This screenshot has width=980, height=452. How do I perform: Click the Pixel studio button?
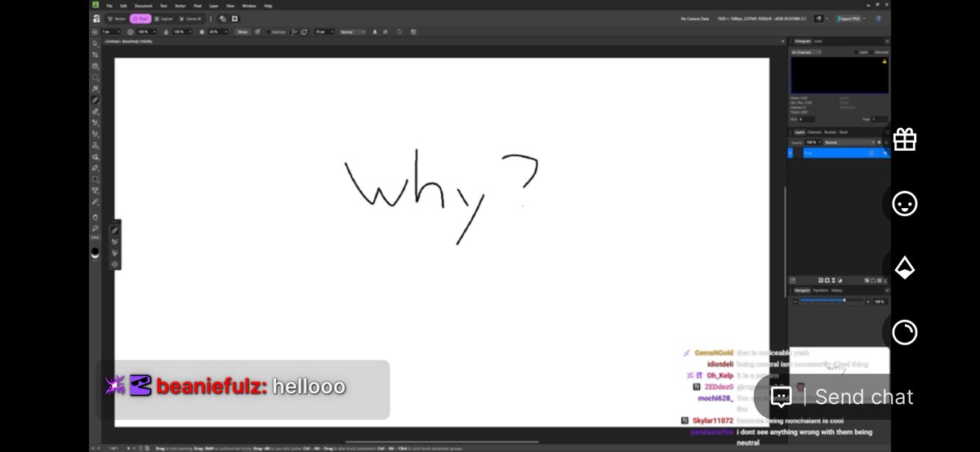pos(140,18)
